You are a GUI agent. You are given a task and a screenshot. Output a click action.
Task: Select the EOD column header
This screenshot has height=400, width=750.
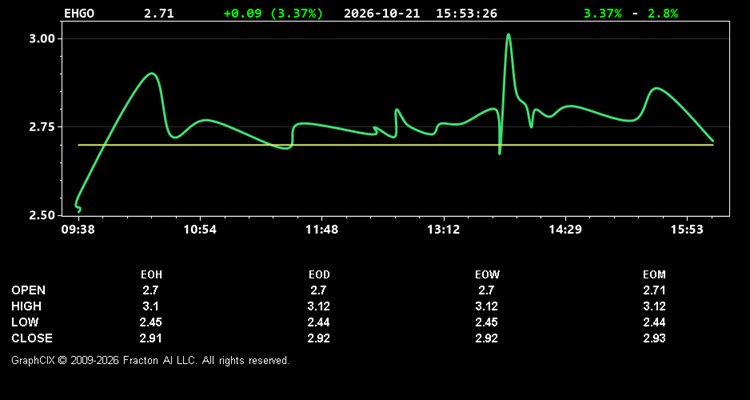319,275
